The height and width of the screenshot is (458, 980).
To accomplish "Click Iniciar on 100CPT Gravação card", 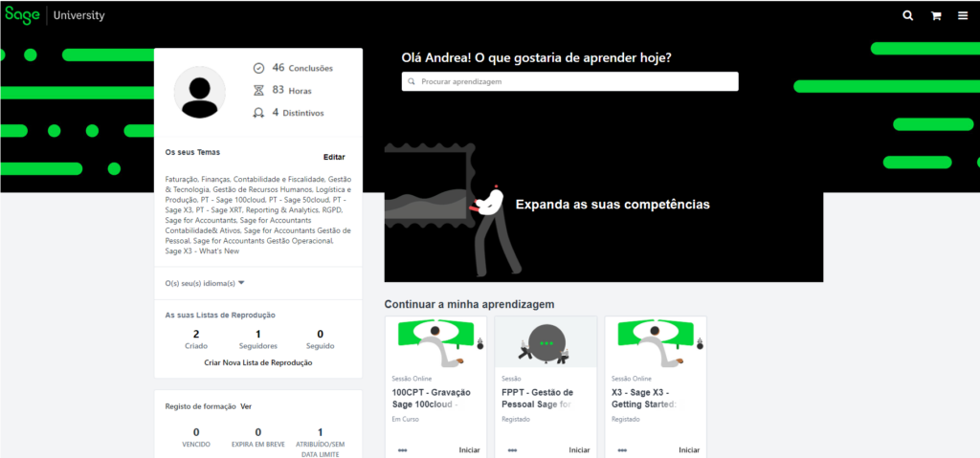I will (470, 449).
